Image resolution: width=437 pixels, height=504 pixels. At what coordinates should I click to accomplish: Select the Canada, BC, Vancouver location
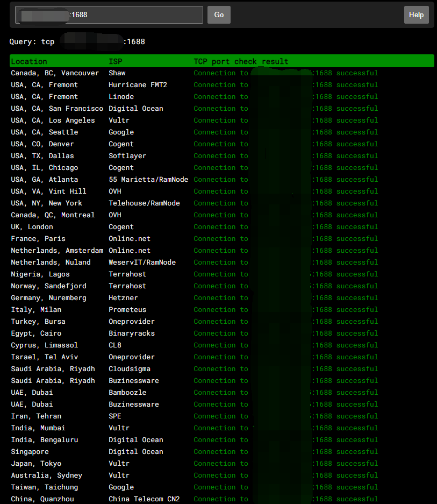(55, 73)
